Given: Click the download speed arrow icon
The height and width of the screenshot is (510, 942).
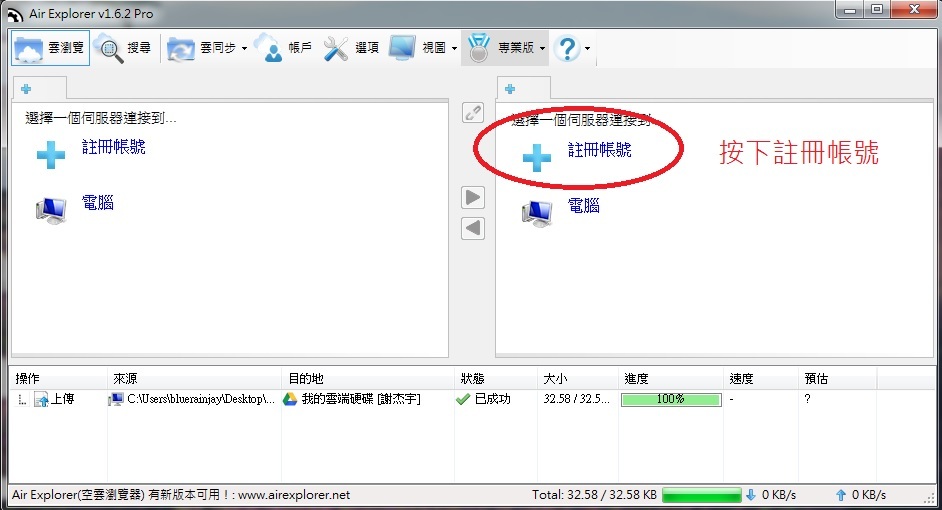Looking at the screenshot, I should [750, 495].
